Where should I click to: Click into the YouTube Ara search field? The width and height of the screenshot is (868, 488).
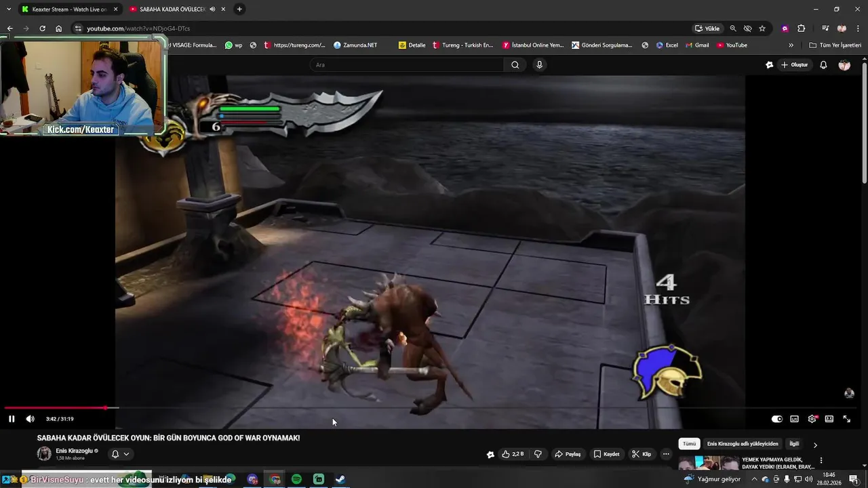pos(407,65)
